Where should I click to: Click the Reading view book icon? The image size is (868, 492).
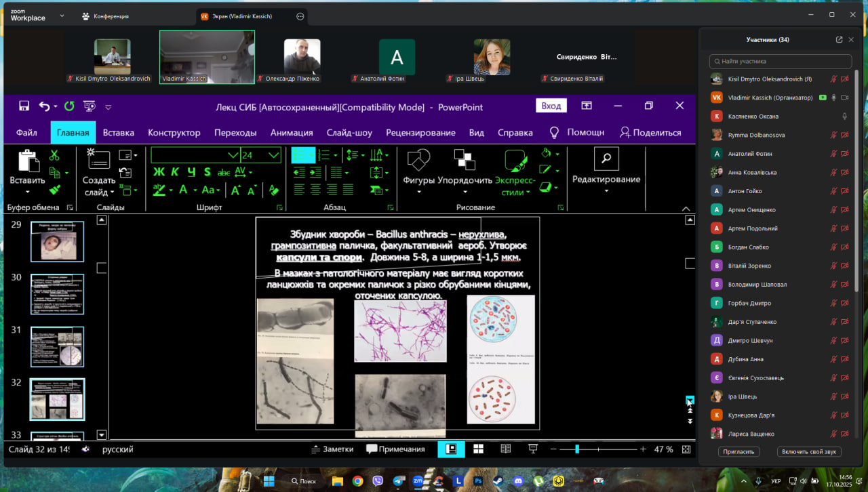tap(505, 449)
